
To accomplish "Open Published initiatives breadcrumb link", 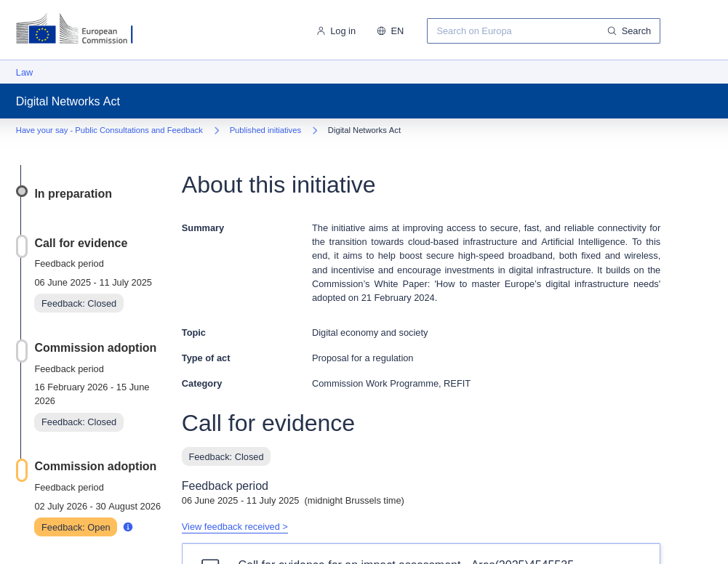I will coord(265,130).
